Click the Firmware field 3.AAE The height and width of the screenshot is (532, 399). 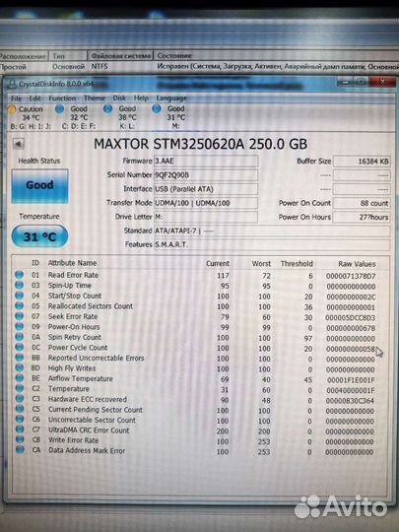pyautogui.click(x=206, y=161)
